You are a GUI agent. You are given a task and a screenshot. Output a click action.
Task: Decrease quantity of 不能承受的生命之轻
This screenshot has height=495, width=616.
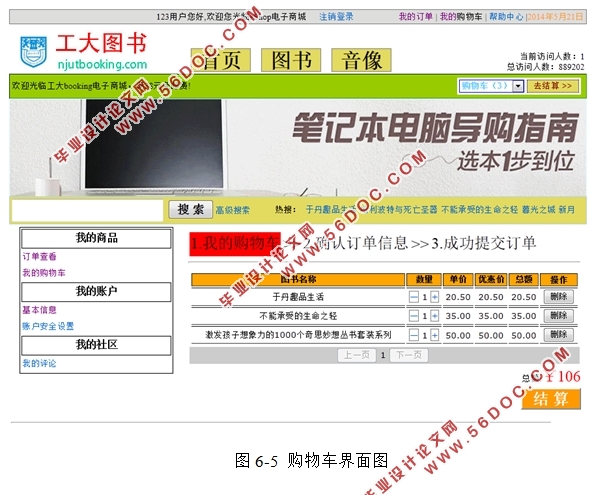[414, 316]
